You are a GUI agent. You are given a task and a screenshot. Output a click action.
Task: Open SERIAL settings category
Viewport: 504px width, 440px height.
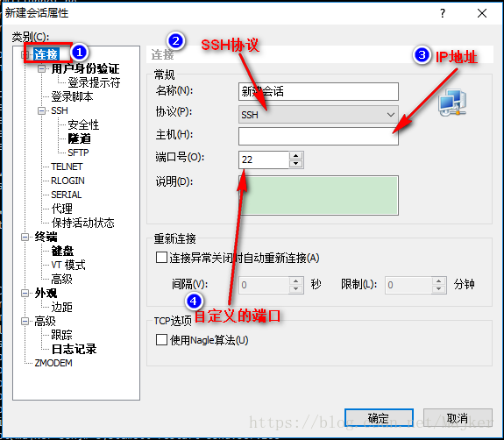[x=67, y=195]
